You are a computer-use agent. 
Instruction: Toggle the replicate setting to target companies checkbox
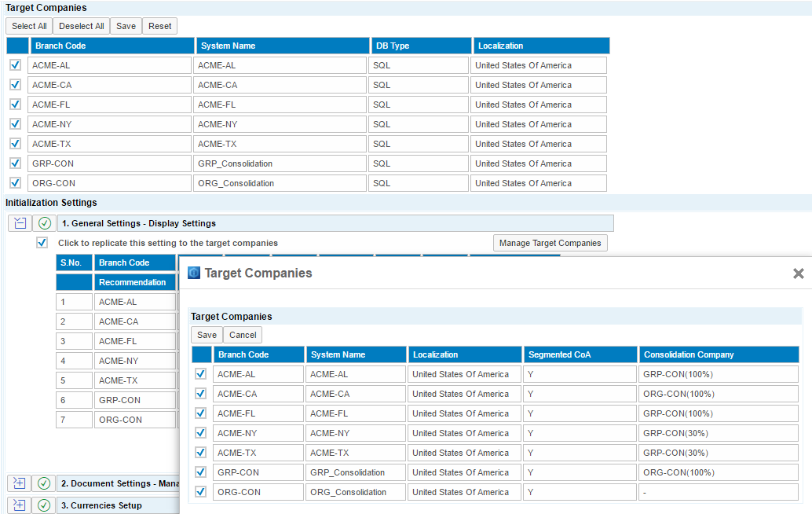(42, 243)
